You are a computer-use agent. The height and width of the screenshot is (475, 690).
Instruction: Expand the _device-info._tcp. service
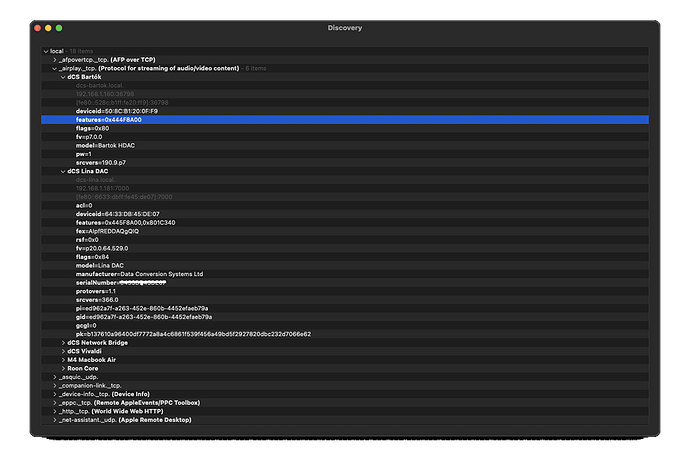pos(55,394)
